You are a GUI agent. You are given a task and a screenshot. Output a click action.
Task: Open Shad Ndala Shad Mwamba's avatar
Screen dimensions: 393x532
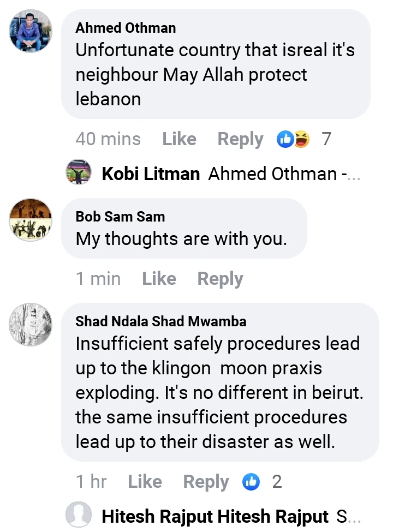coord(31,325)
